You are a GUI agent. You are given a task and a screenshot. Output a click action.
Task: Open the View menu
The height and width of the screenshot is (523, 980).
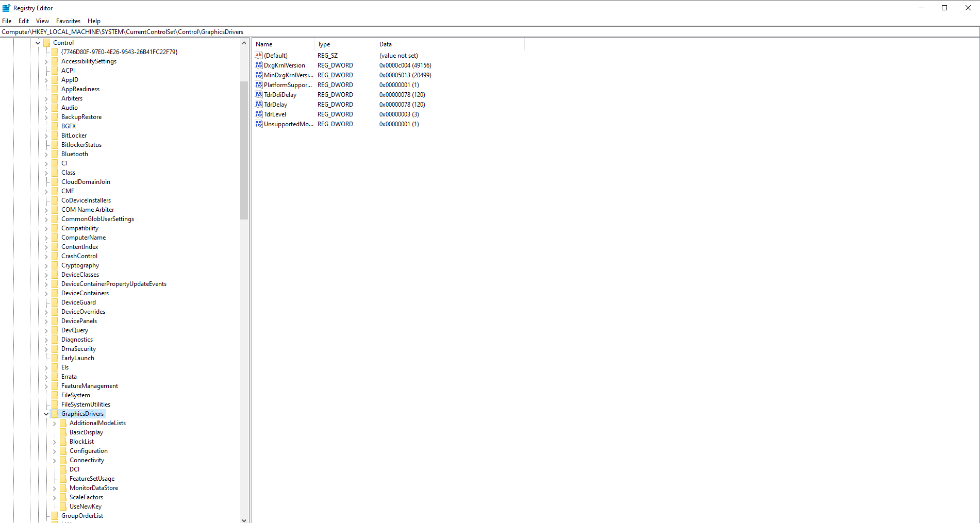(42, 21)
